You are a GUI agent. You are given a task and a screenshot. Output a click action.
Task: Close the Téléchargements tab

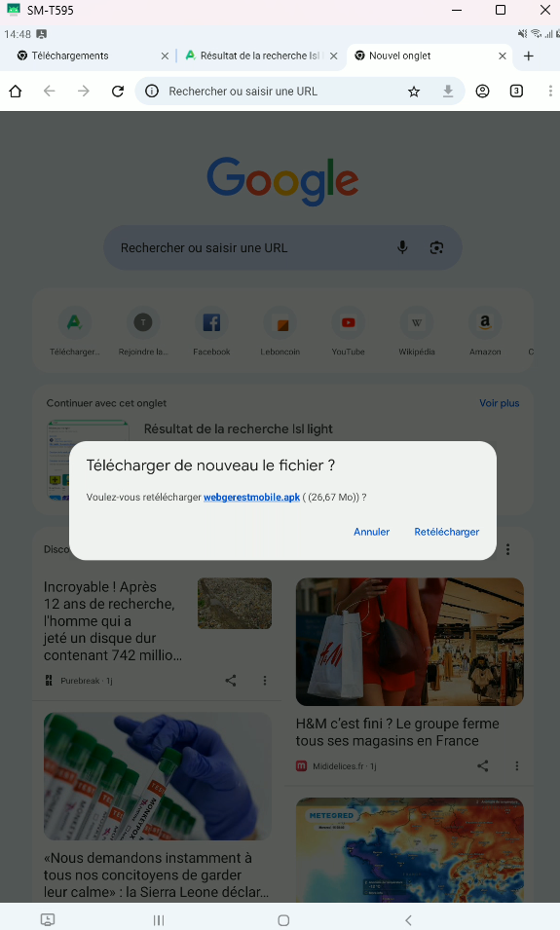tap(165, 56)
